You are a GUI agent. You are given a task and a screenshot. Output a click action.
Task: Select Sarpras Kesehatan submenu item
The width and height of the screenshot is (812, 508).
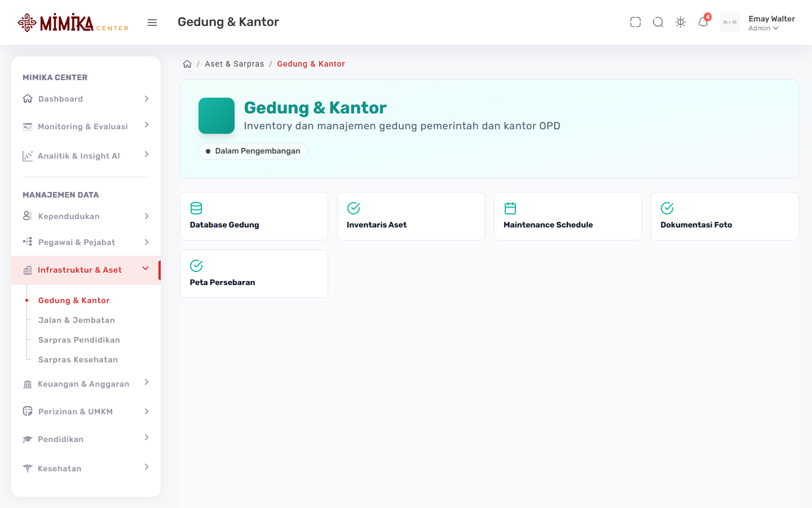78,360
